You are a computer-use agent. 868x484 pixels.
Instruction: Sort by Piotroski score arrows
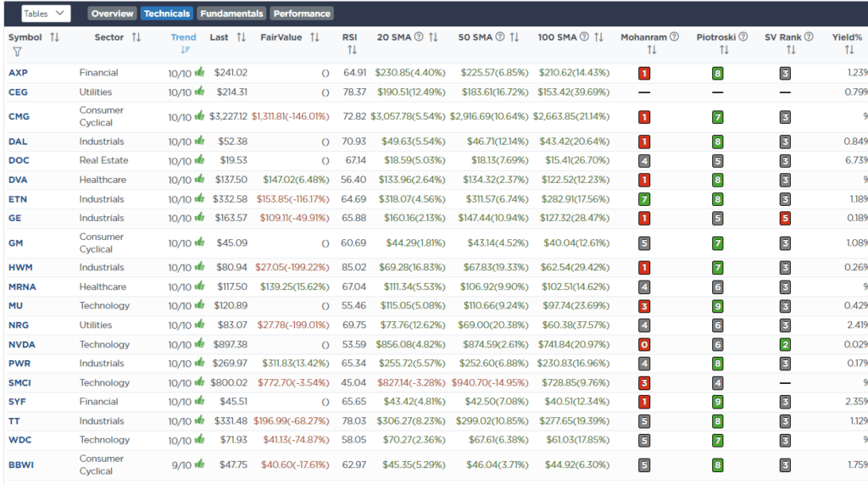tap(724, 50)
